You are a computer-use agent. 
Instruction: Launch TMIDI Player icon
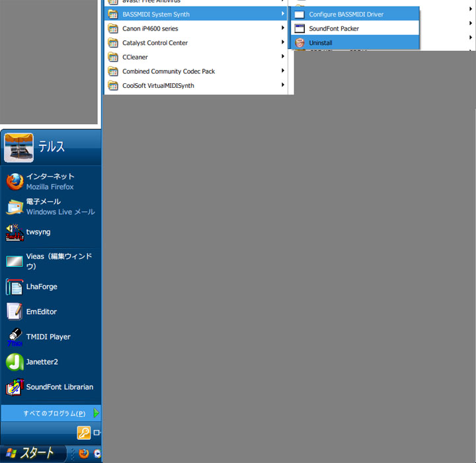coord(15,337)
